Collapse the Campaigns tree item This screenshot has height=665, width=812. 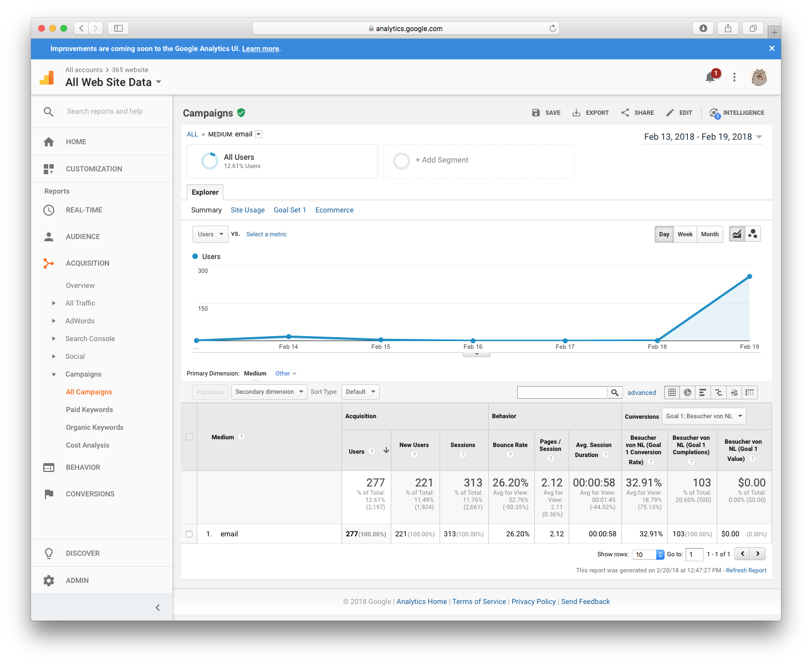(x=54, y=374)
